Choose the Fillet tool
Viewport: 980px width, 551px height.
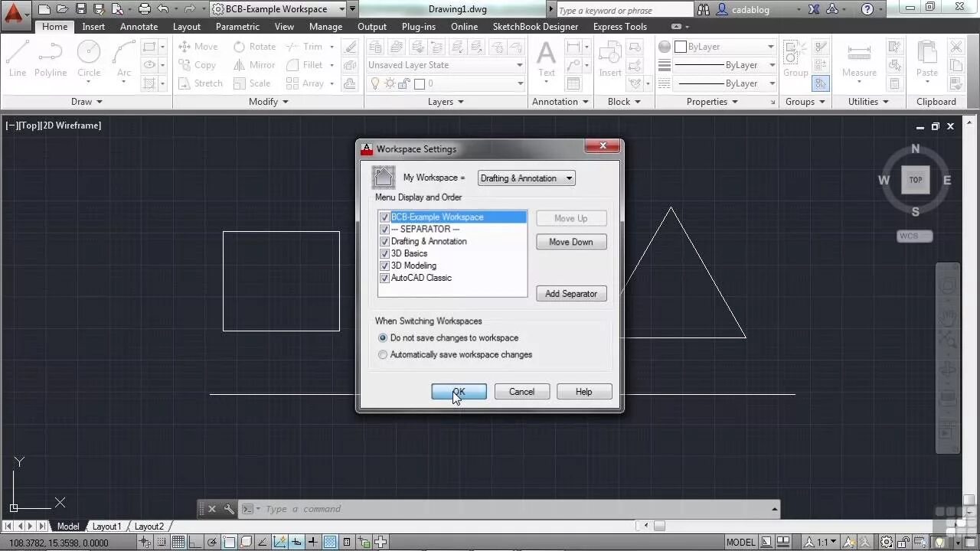305,65
